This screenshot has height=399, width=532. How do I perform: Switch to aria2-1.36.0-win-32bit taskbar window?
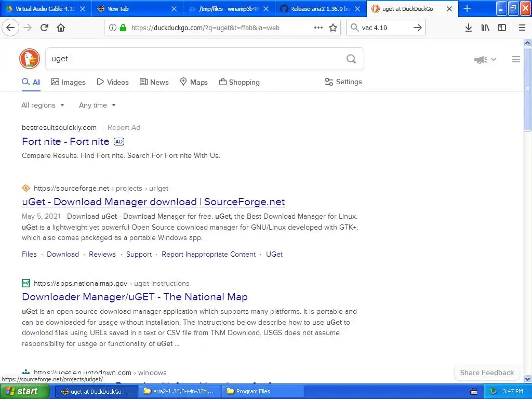tap(180, 391)
